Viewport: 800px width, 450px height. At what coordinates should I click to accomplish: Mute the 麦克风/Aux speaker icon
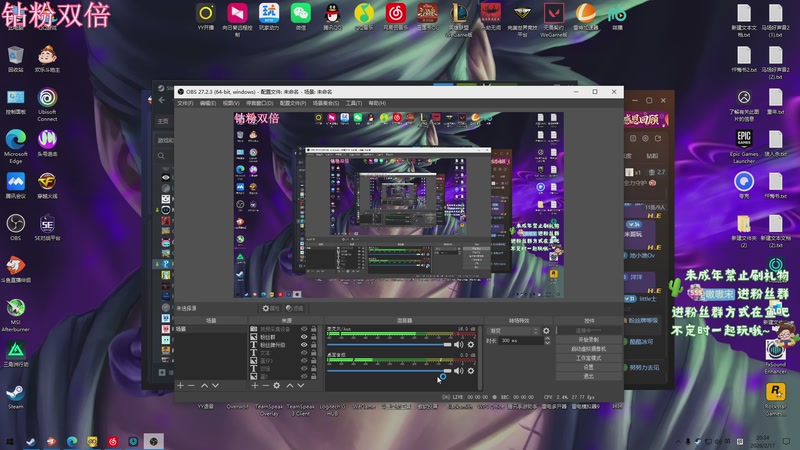(458, 345)
